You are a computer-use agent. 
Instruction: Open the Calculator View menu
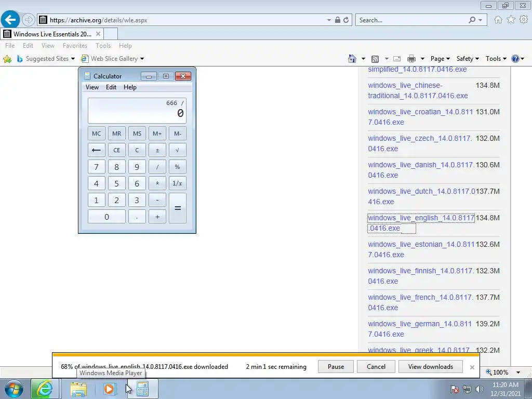click(92, 87)
